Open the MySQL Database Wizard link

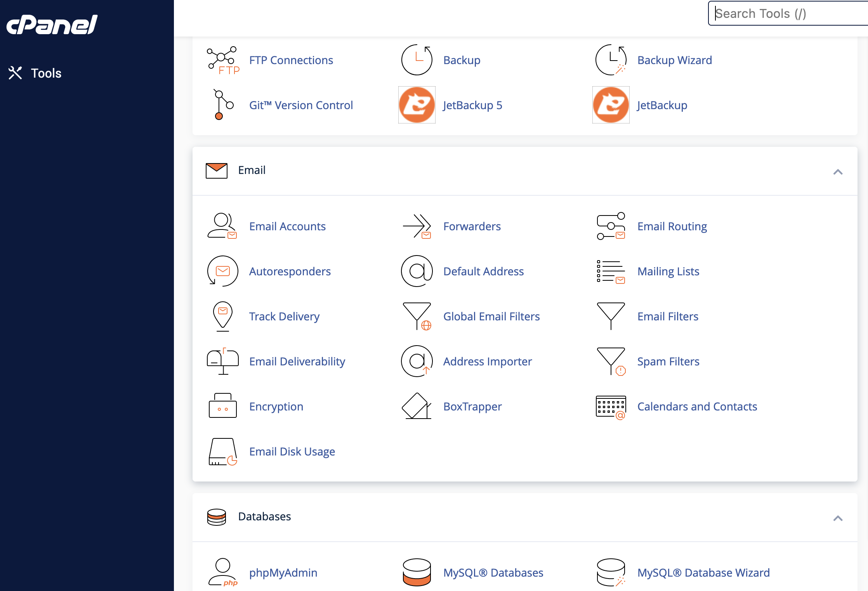tap(703, 573)
